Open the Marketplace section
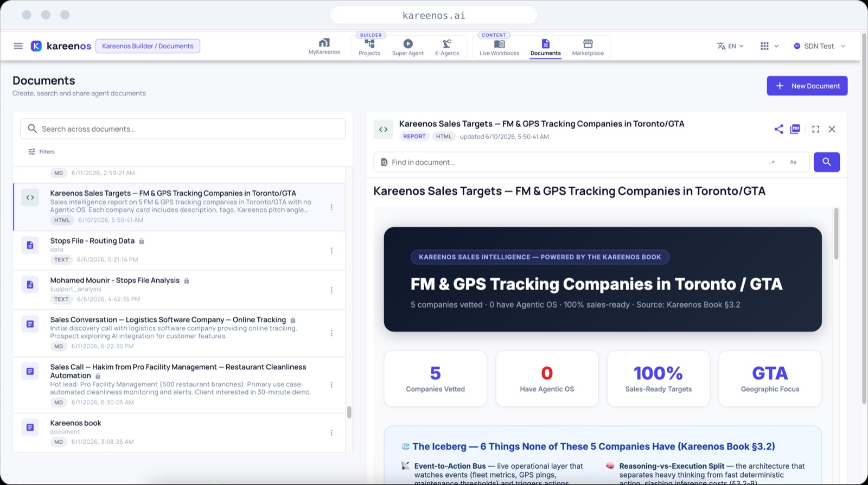868x485 pixels. 588,47
